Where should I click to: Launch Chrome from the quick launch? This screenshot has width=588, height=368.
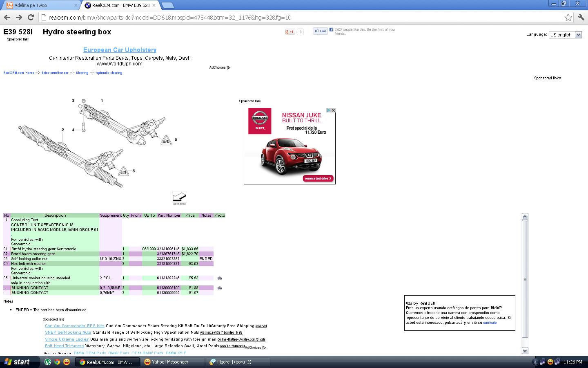[x=57, y=362]
